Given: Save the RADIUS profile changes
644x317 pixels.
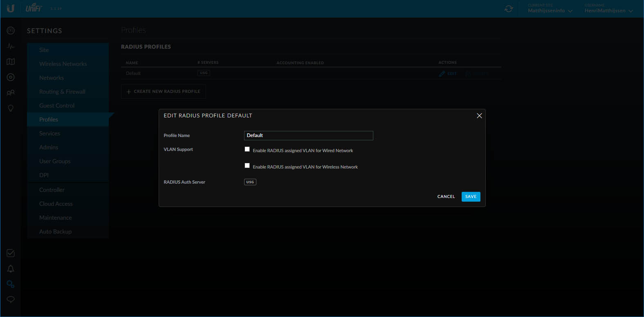Looking at the screenshot, I should click(471, 197).
